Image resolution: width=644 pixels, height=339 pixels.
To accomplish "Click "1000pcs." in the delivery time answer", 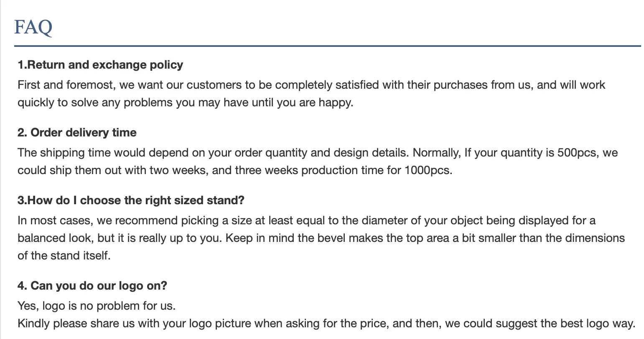I will tap(428, 170).
